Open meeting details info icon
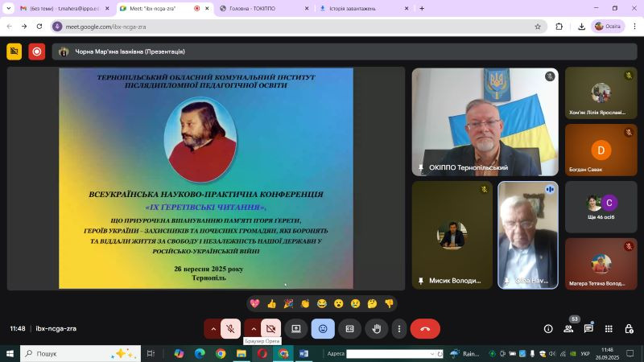The width and height of the screenshot is (644, 362). coord(548,328)
